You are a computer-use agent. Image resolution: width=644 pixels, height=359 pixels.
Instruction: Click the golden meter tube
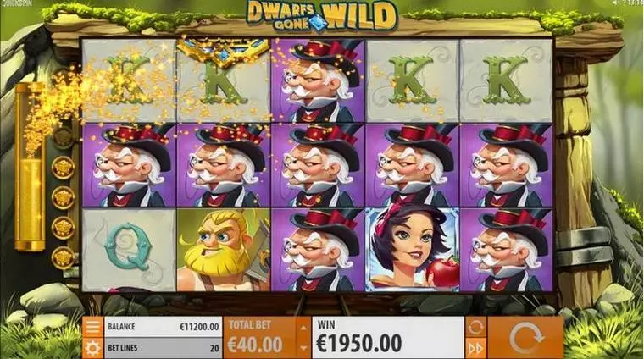coord(30,167)
